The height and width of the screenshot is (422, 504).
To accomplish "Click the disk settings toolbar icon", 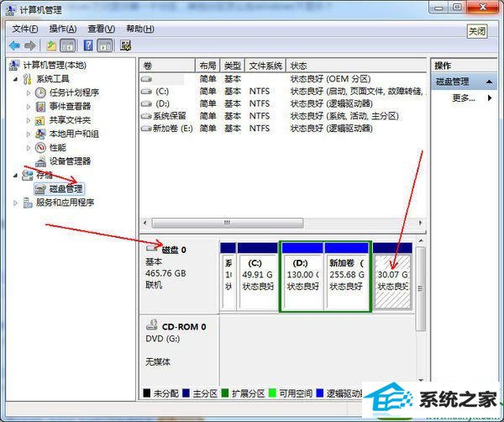I will point(125,45).
